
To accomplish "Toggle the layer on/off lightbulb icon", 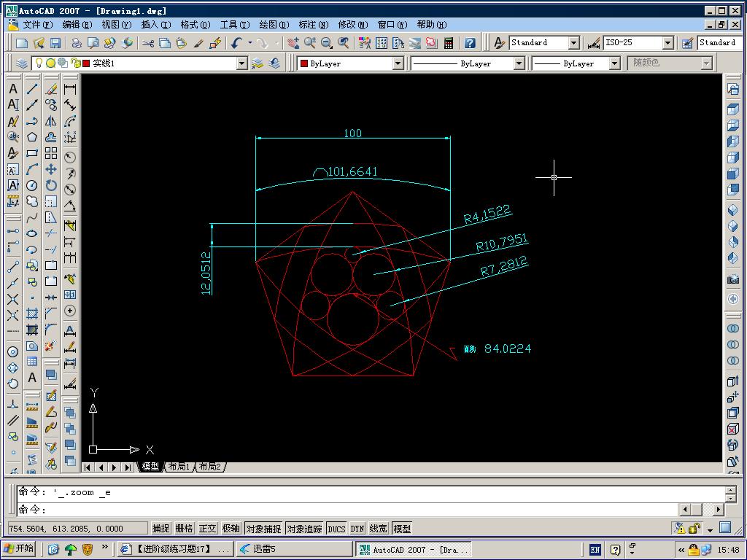I will (39, 63).
